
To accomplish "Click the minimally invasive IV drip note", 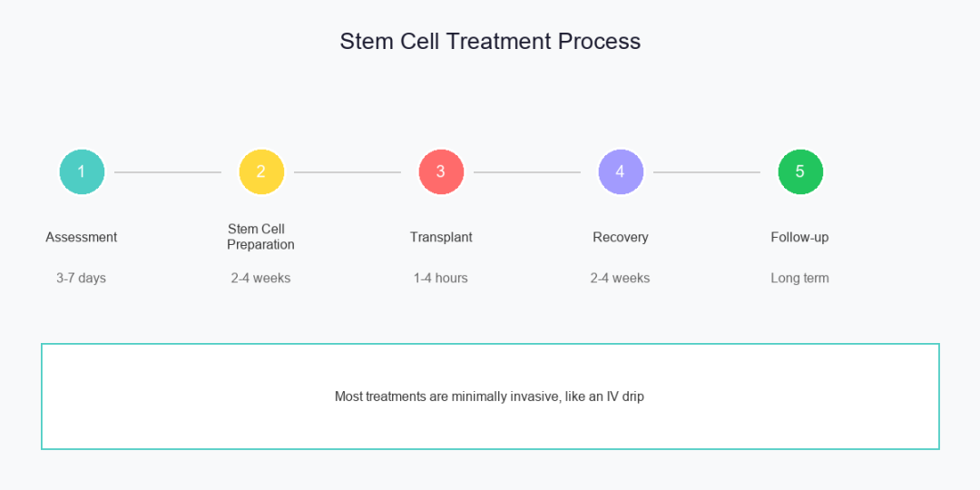I will click(489, 397).
